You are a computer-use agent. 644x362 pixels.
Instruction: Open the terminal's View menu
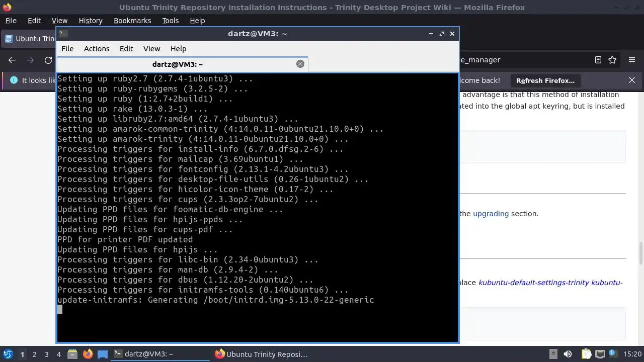click(x=151, y=49)
